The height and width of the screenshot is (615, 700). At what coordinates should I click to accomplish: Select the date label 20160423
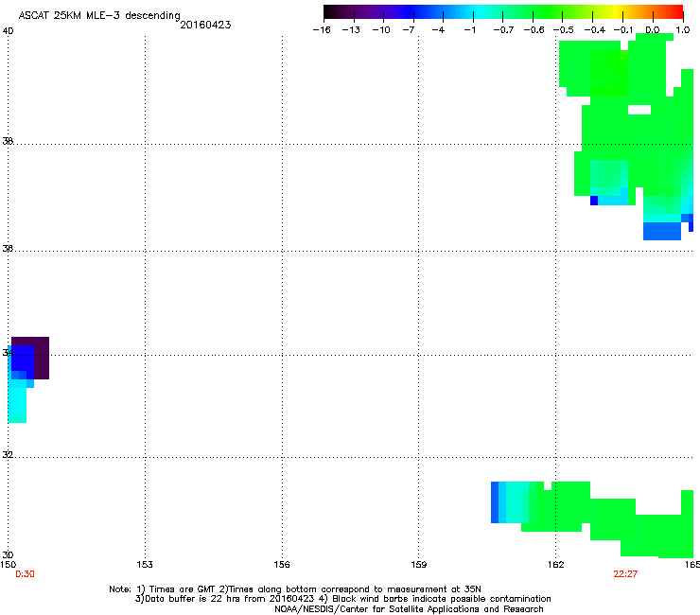(x=205, y=25)
